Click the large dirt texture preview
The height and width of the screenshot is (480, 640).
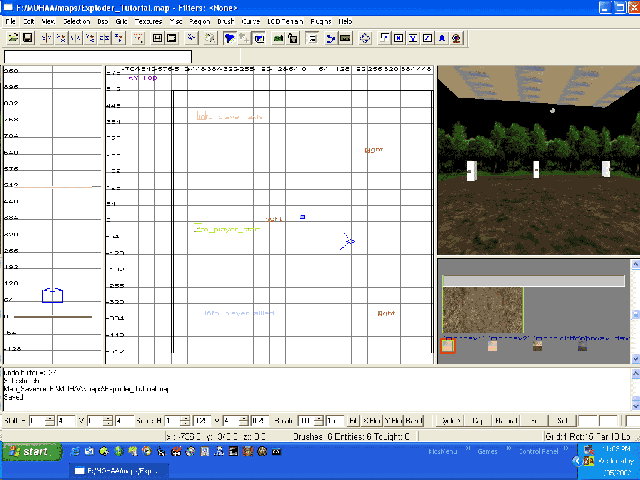click(482, 310)
